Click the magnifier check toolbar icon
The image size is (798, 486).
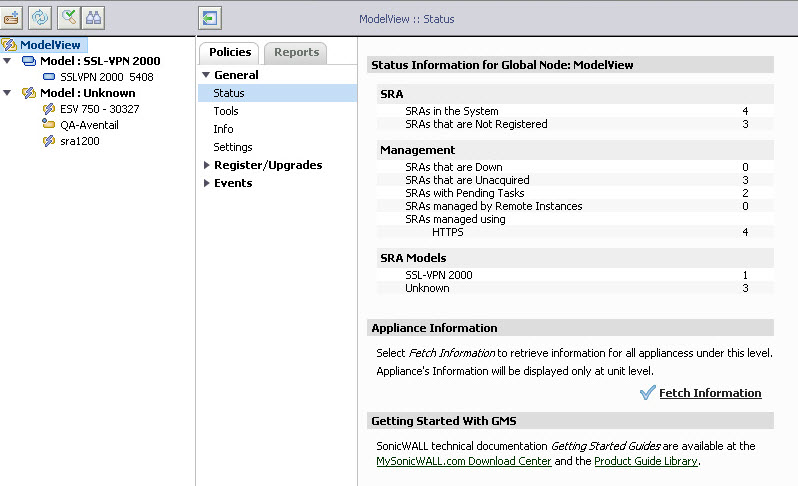point(69,18)
